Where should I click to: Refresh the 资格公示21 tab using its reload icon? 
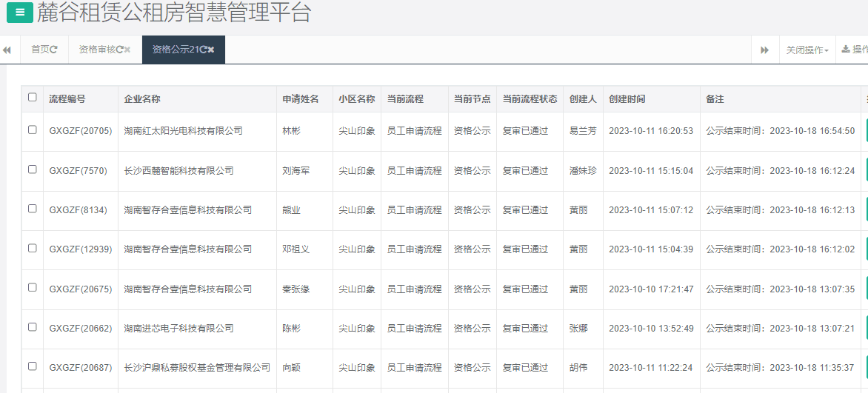point(204,50)
